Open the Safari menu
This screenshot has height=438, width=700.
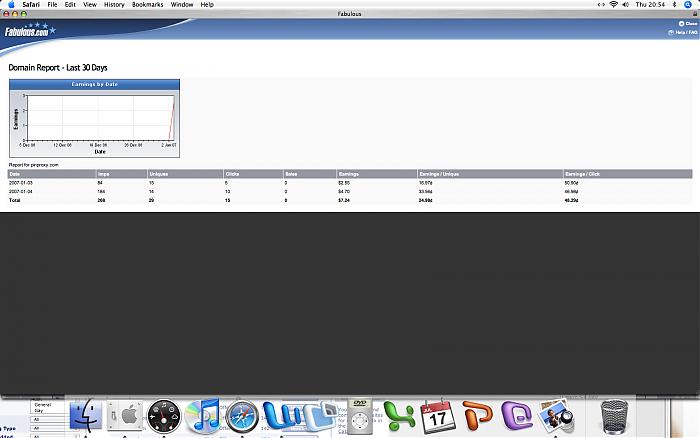tap(31, 4)
